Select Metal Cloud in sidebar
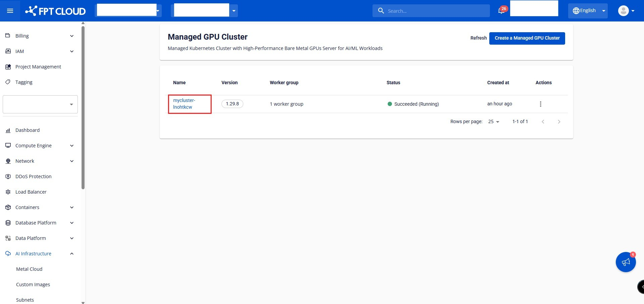The height and width of the screenshot is (304, 644). click(x=29, y=269)
